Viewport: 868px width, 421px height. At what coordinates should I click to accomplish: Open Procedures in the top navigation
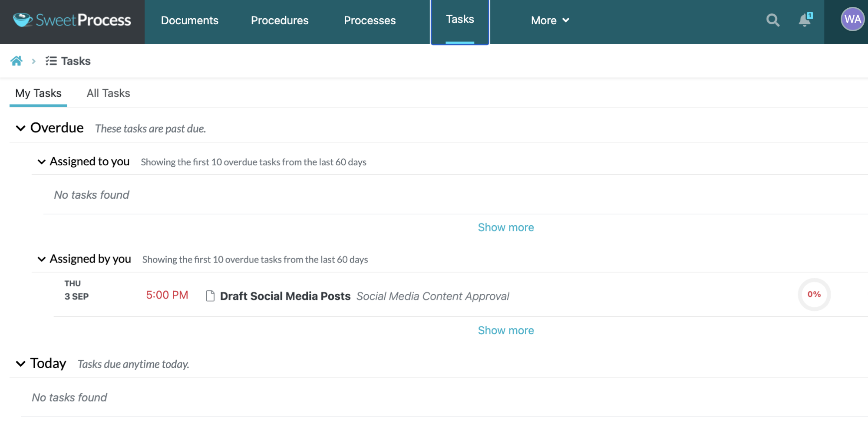pyautogui.click(x=280, y=20)
